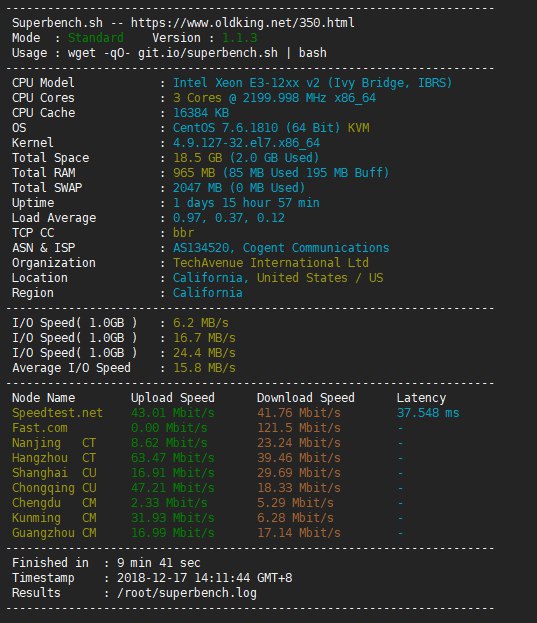Click the Upload Speed column header
This screenshot has width=537, height=623.
[173, 398]
